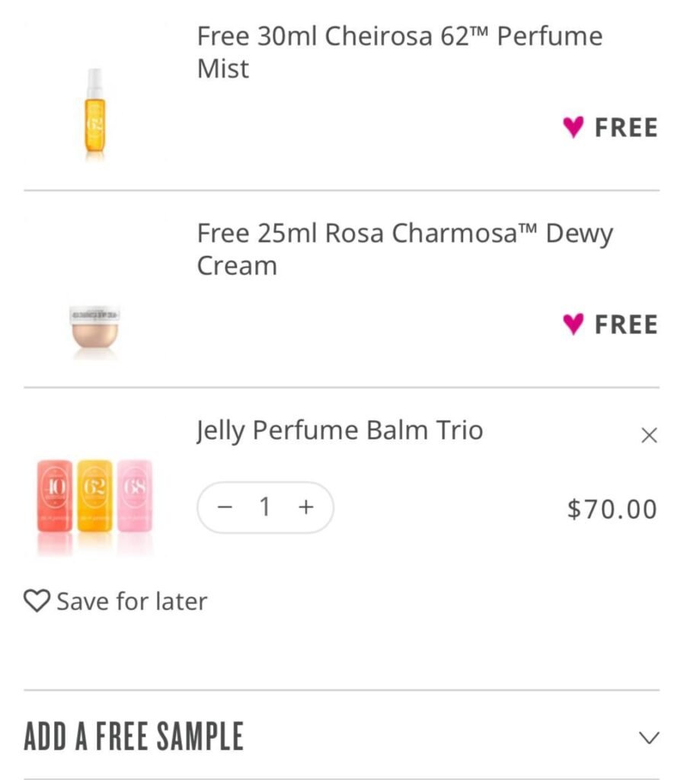Viewport: 700px width, 780px height.
Task: Click the red number 10 balm image
Action: (x=54, y=496)
